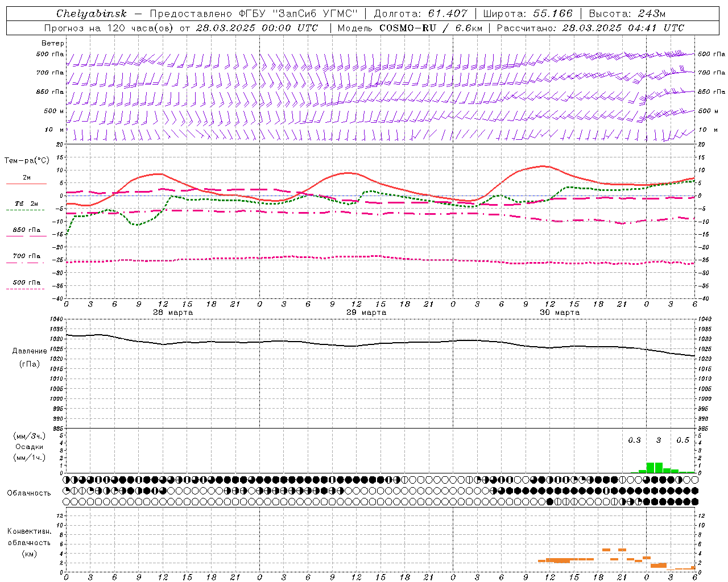The width and height of the screenshot is (728, 582).
Task: Click the 'Конвективн.' convective label
Action: [30, 531]
